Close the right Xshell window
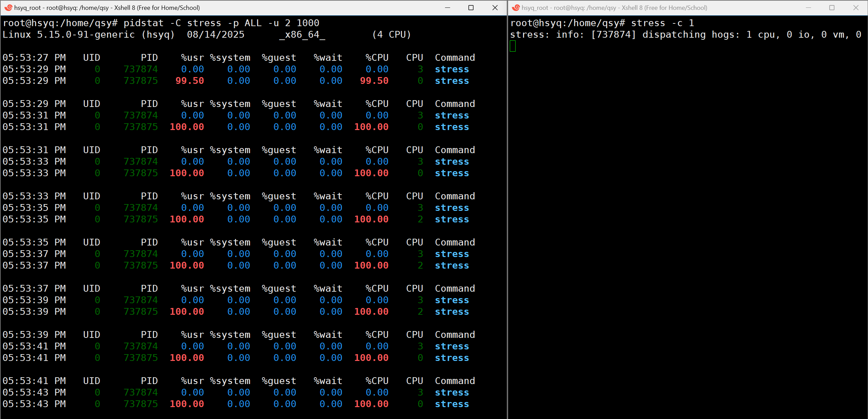The width and height of the screenshot is (868, 419). (x=856, y=7)
